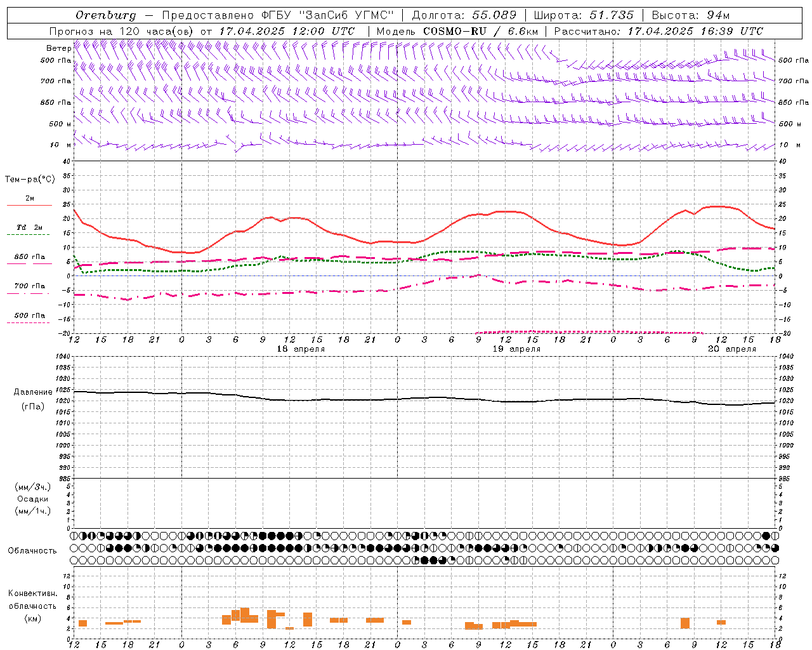Select the 'Прогноз на 120 часа(ов)' forecast text
The image size is (812, 650).
coord(122,31)
